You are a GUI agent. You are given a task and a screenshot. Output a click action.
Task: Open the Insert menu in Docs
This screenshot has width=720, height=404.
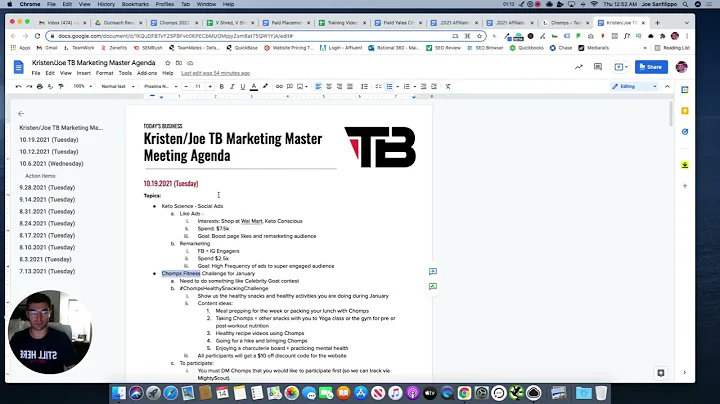pos(84,73)
